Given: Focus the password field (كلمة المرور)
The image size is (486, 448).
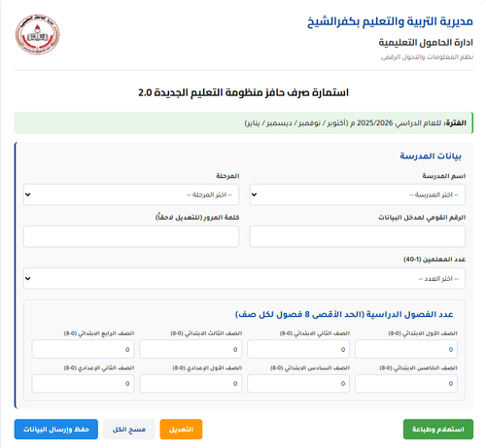Looking at the screenshot, I should coord(131,236).
